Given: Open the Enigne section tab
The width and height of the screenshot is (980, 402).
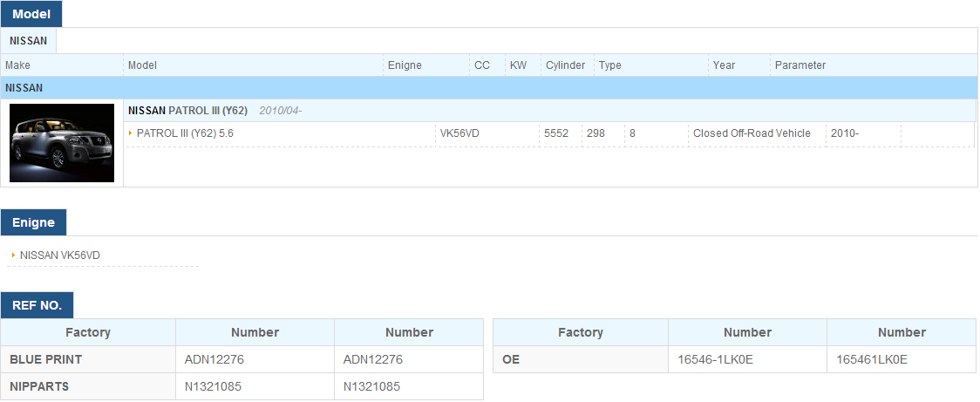Looking at the screenshot, I should [33, 222].
